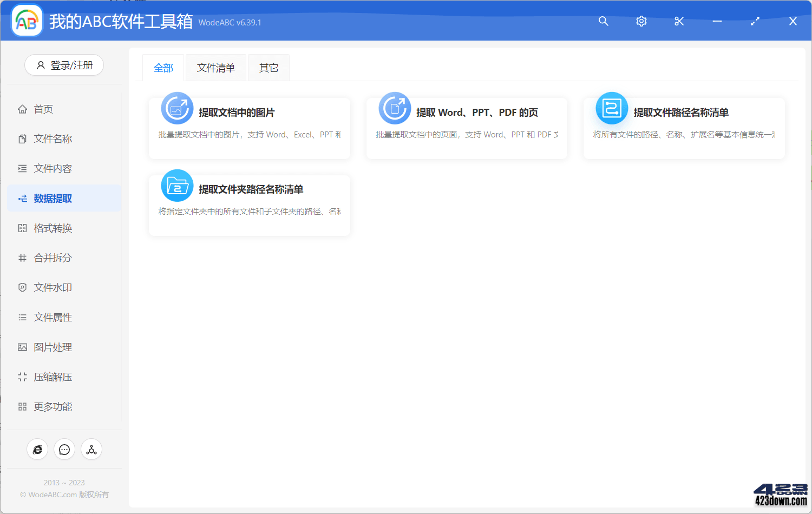Open feedback via the chat bubble icon

[64, 449]
